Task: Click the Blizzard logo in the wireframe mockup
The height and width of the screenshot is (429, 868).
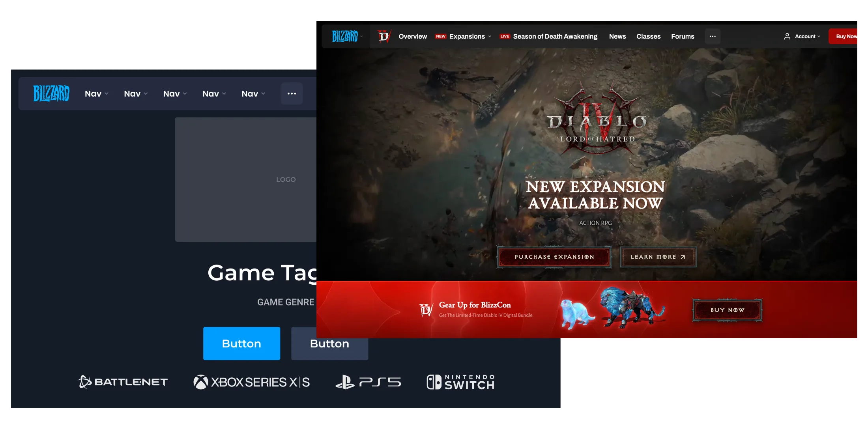Action: click(51, 93)
